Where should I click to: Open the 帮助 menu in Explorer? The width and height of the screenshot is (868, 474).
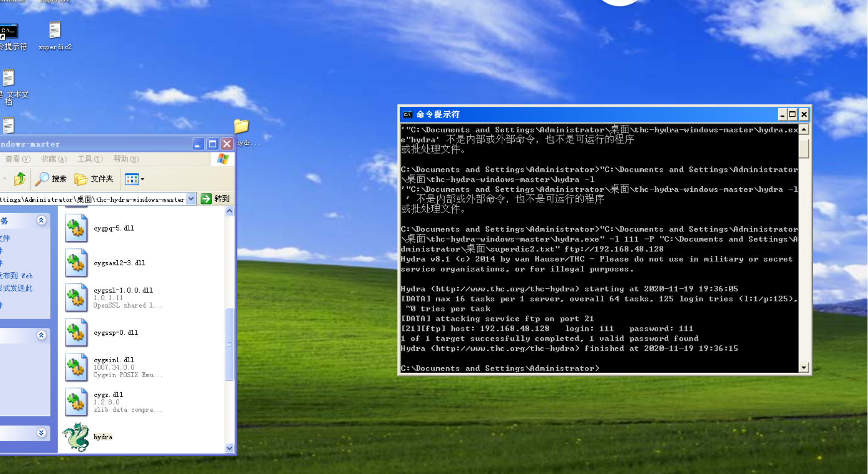[x=126, y=159]
